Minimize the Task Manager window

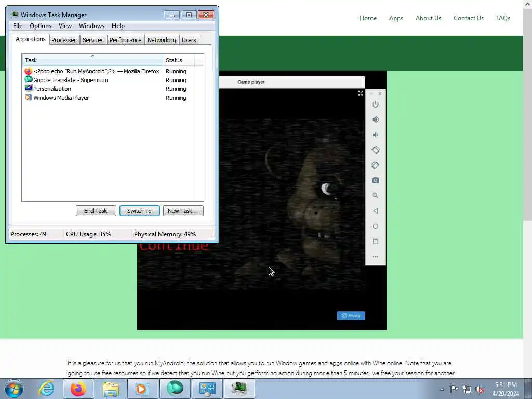171,15
